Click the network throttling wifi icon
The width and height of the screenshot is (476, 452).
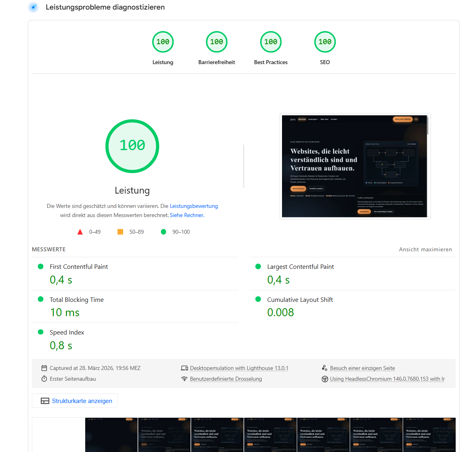coord(184,379)
